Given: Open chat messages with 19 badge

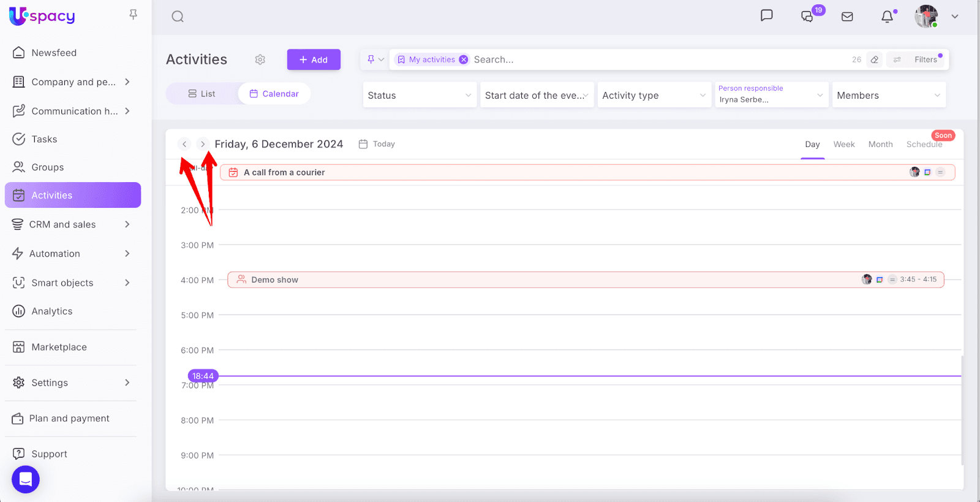Looking at the screenshot, I should tap(807, 17).
